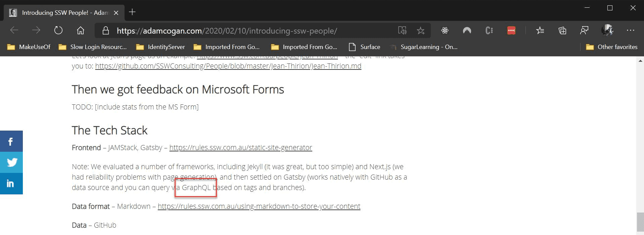Open the browser profile avatar
Screen dimensions: 644x235
click(x=607, y=31)
